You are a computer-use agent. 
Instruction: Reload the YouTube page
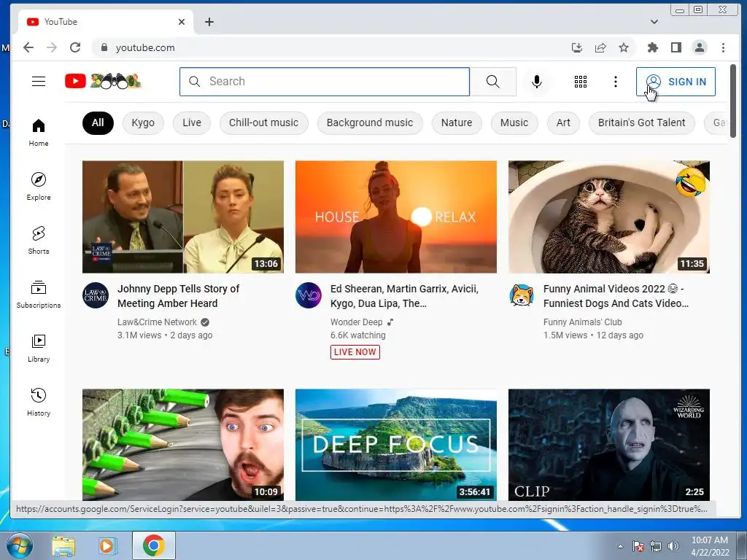75,47
